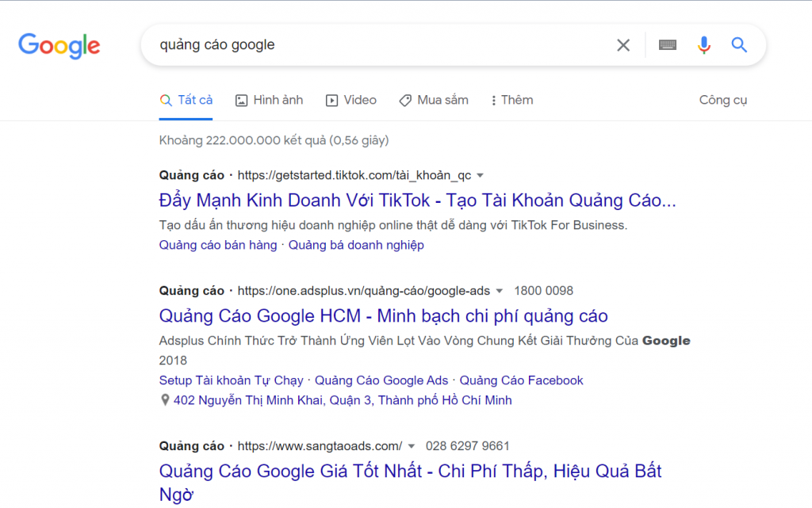
Task: Expand dropdown arrow beside sangtaoads.com URL
Action: [x=412, y=446]
